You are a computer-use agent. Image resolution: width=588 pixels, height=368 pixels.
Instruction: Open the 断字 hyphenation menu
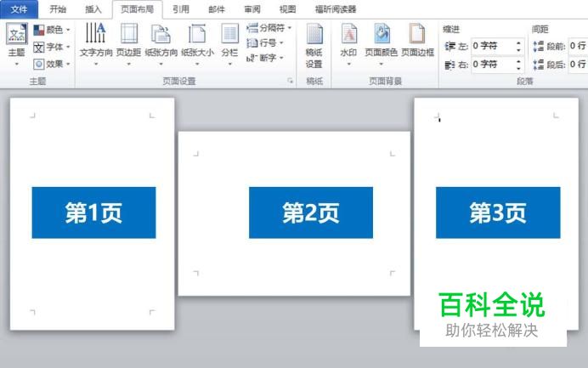click(265, 58)
